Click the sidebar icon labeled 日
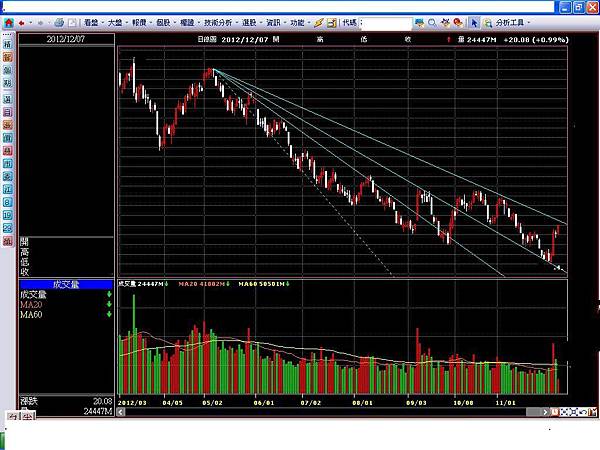Viewport: 600px width, 450px height. click(8, 112)
